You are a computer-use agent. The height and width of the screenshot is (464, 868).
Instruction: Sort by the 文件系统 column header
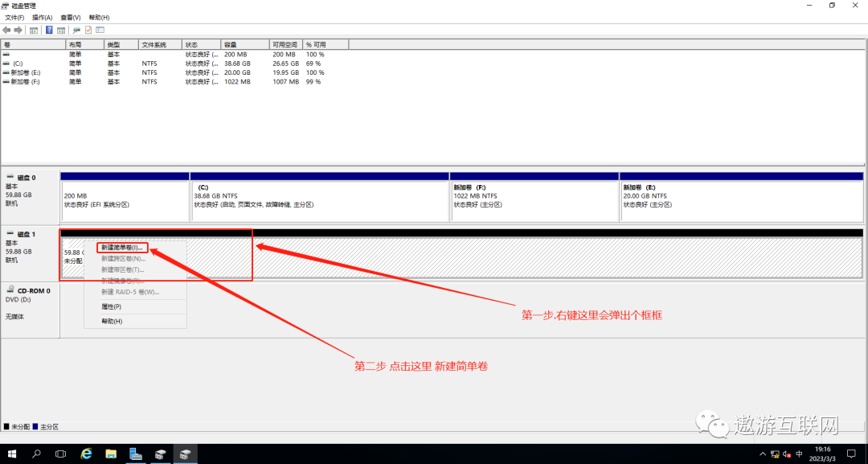click(x=160, y=44)
